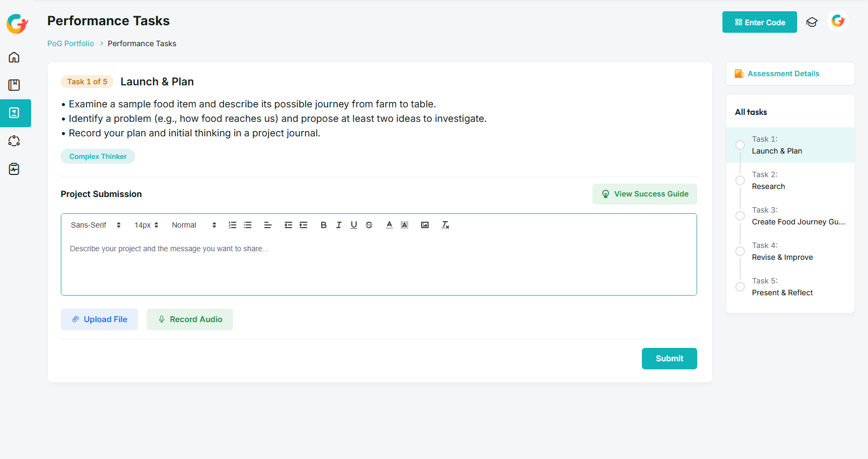Follow the PoG Portfolio breadcrumb link
The height and width of the screenshot is (459, 868).
pyautogui.click(x=70, y=43)
